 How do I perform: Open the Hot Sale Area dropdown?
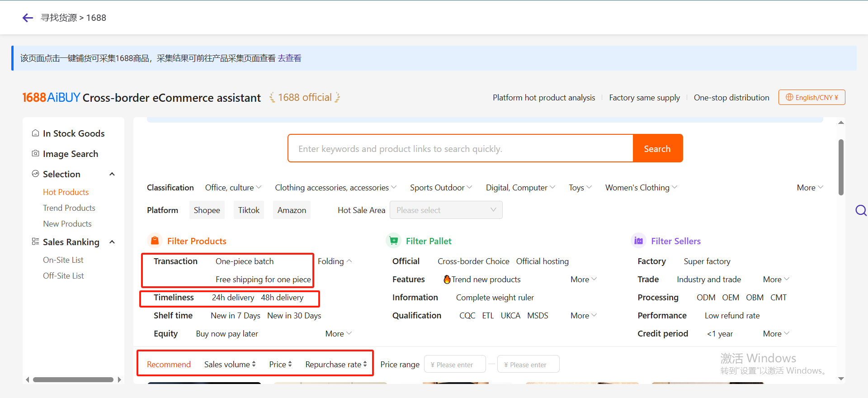point(446,210)
